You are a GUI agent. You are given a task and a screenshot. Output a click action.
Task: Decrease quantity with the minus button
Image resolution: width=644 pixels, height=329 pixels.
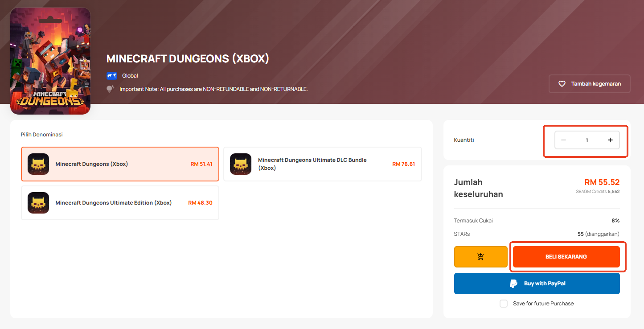pyautogui.click(x=563, y=140)
